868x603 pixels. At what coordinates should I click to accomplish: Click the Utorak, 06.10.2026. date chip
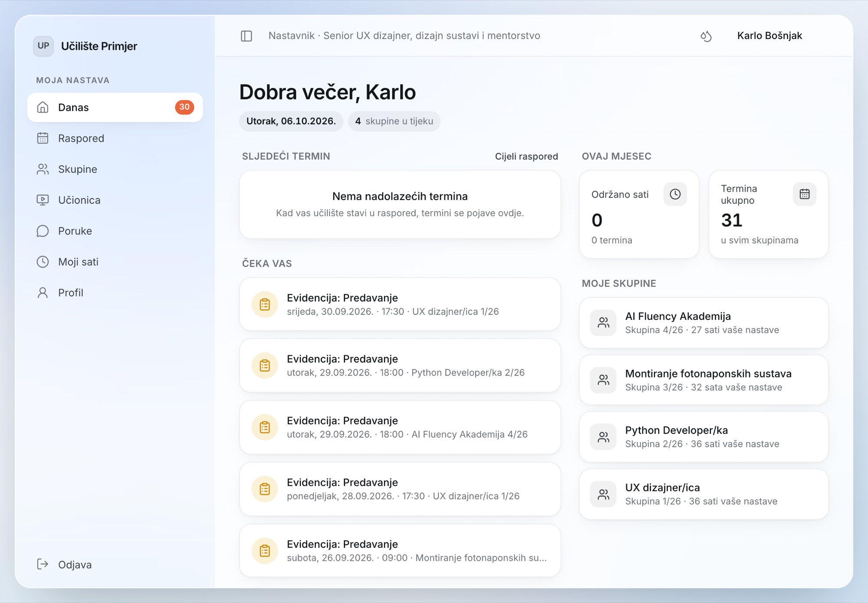[291, 121]
